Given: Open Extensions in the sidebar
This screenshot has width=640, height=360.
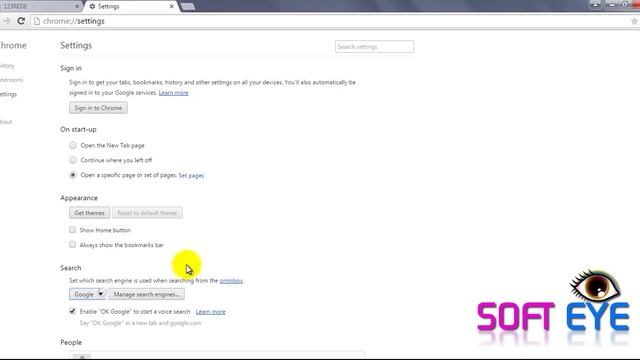Looking at the screenshot, I should coord(11,80).
